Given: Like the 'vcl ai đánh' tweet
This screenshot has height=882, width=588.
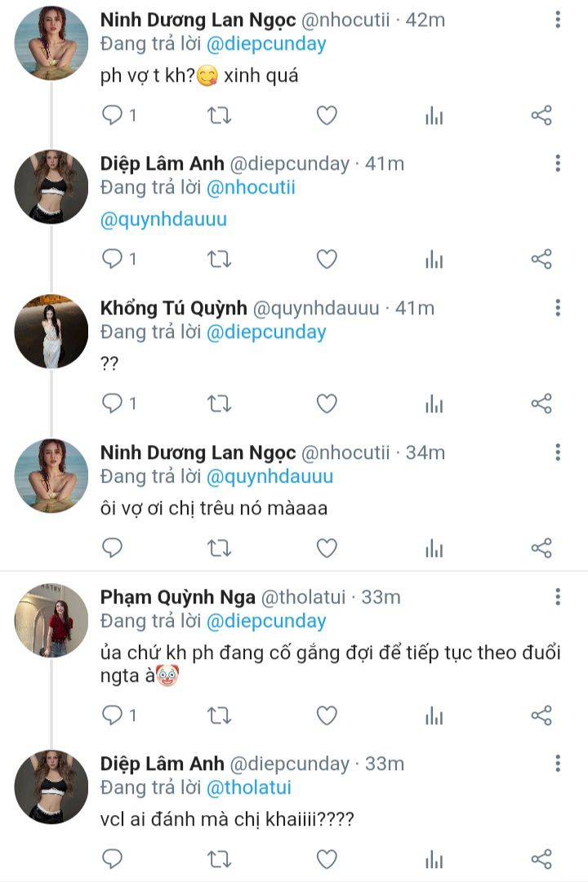Looking at the screenshot, I should 327,859.
